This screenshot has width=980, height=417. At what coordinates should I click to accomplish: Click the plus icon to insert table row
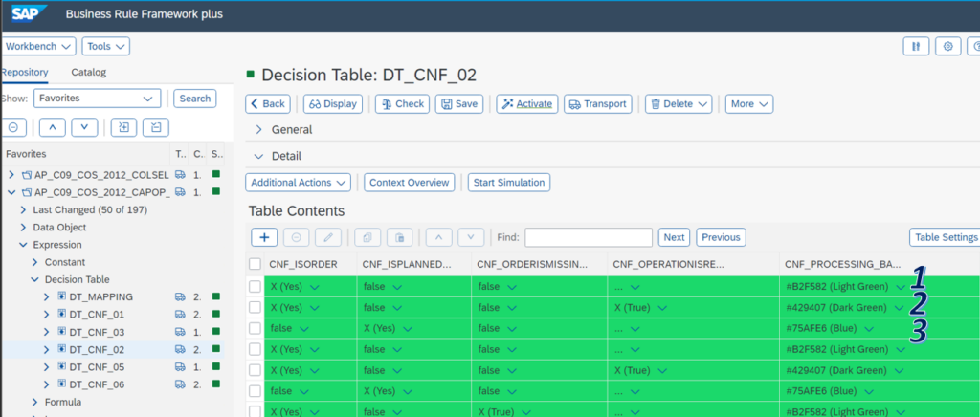[x=264, y=237]
